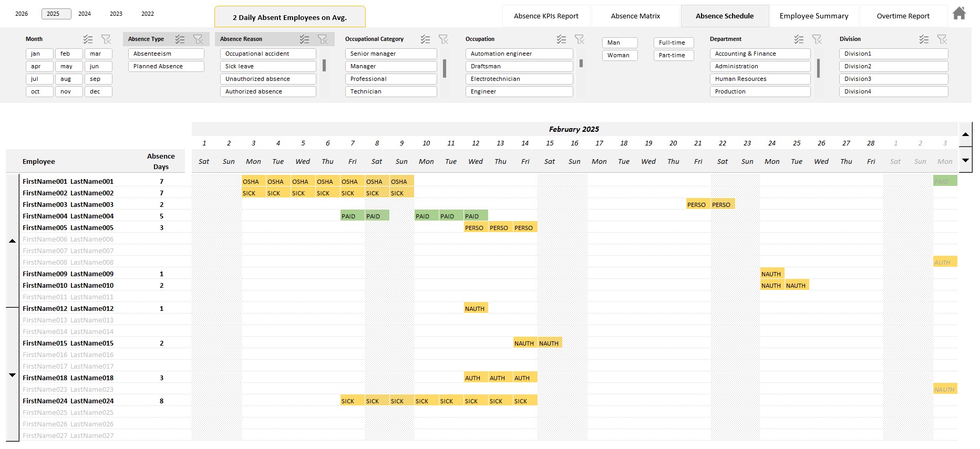Select the Absenteeism absence type
The height and width of the screenshot is (449, 980).
(x=166, y=54)
